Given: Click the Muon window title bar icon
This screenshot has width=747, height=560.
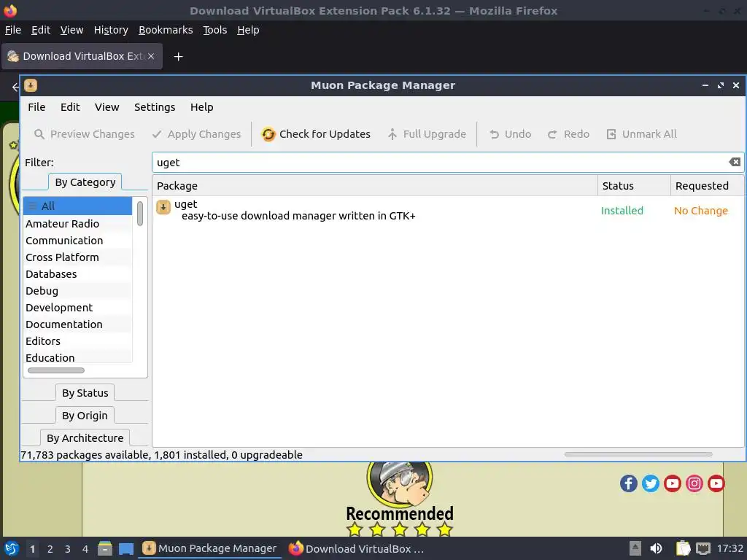Looking at the screenshot, I should [31, 85].
